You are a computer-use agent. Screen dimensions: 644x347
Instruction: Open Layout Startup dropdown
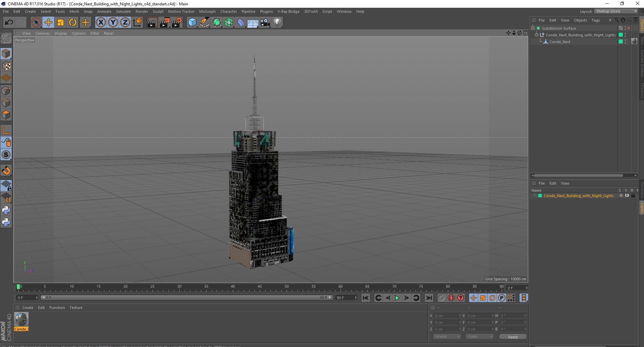[616, 11]
